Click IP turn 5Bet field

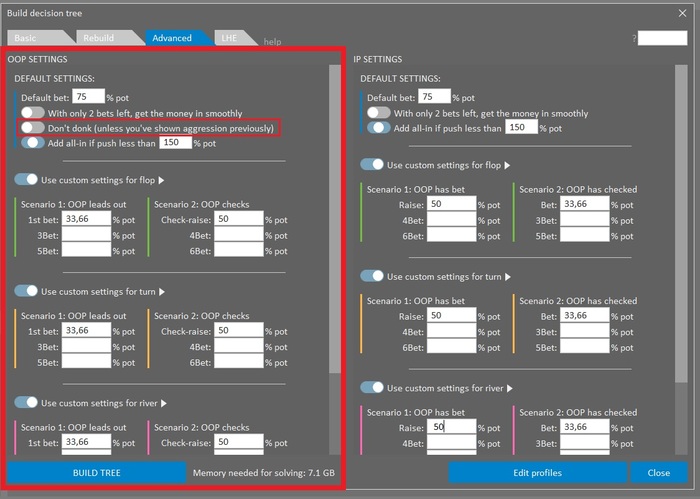[x=584, y=346]
